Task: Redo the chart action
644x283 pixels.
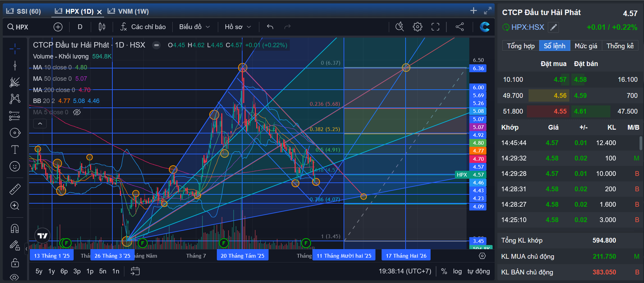Action: [287, 27]
